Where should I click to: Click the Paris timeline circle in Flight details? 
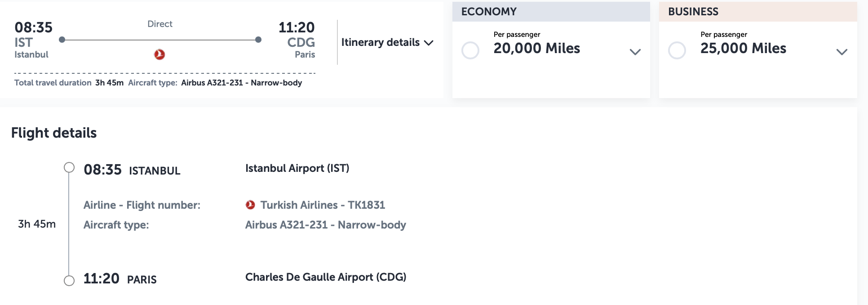[69, 280]
